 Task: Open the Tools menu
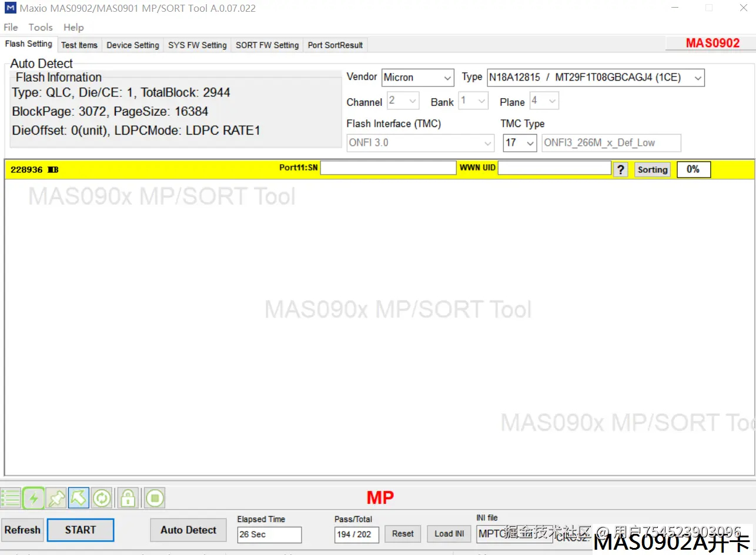(41, 27)
